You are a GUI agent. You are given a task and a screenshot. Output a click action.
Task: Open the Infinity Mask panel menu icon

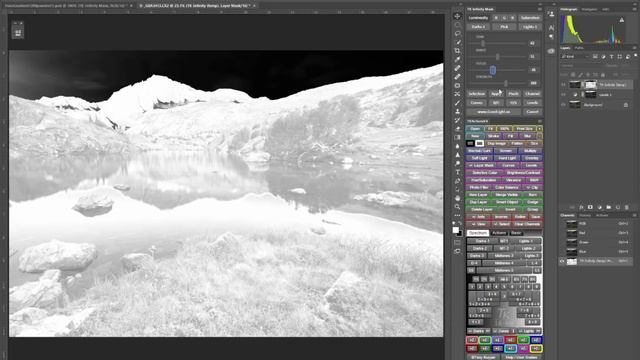(540, 9)
